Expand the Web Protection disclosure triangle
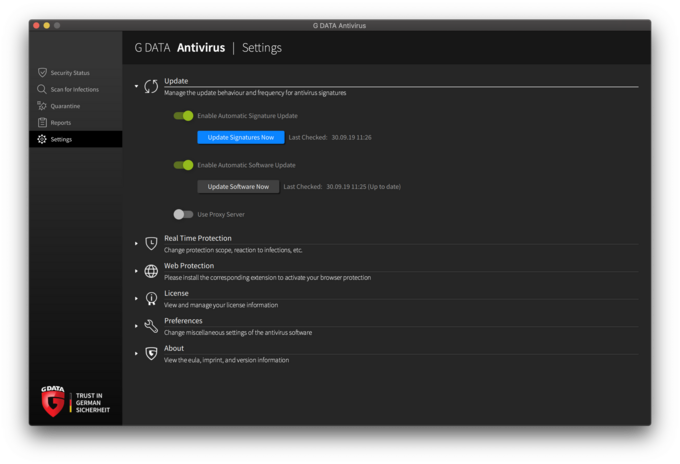The height and width of the screenshot is (464, 680). click(137, 271)
